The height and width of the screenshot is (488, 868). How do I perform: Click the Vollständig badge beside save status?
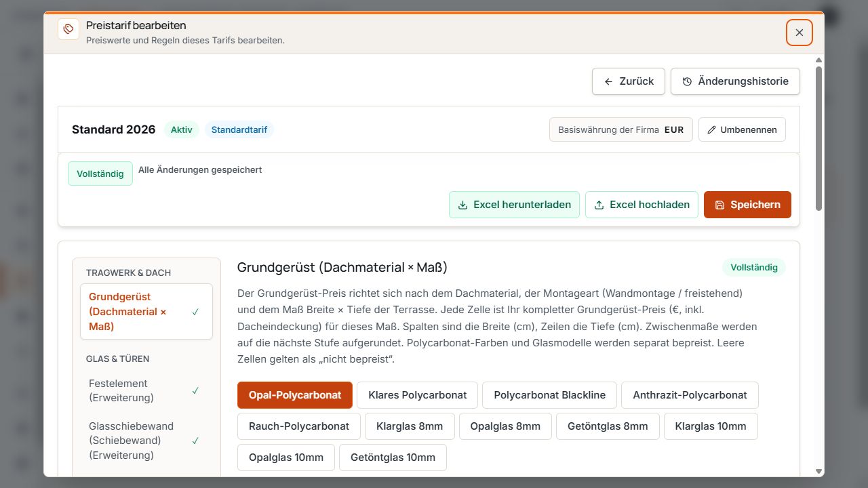click(x=100, y=174)
